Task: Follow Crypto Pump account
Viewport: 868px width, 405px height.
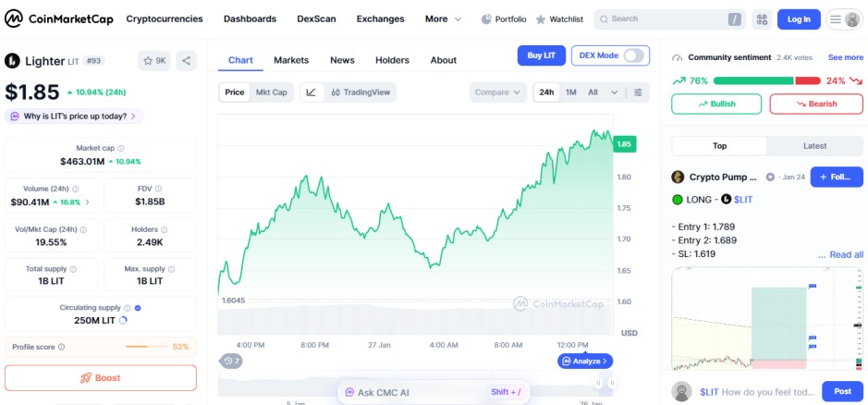Action: pos(837,178)
